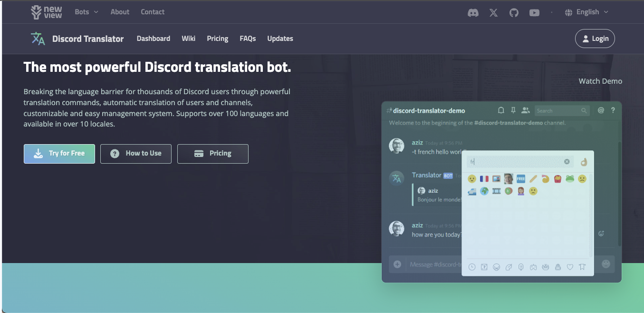This screenshot has width=644, height=313.
Task: Click the demo chat window scrollbar
Action: (619, 194)
